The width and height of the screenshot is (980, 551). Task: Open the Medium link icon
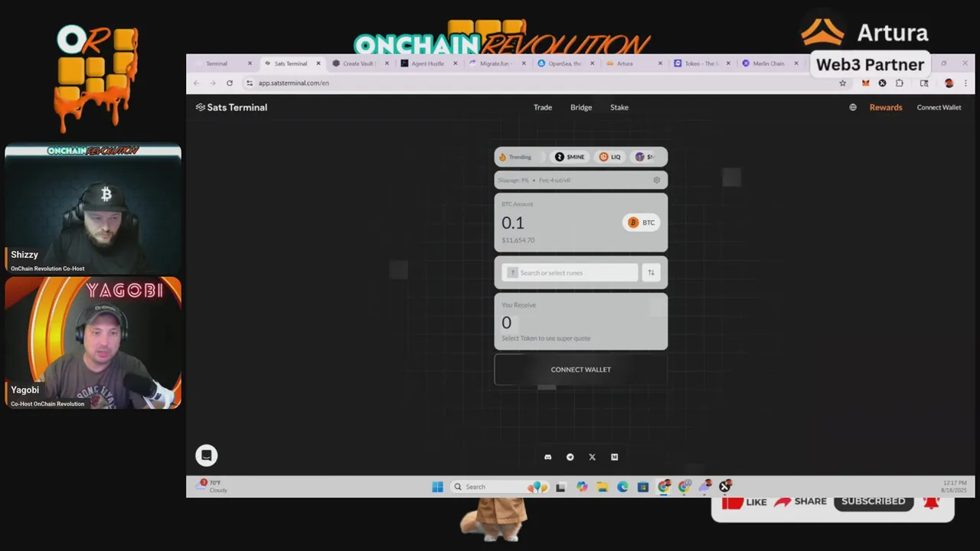(x=614, y=457)
